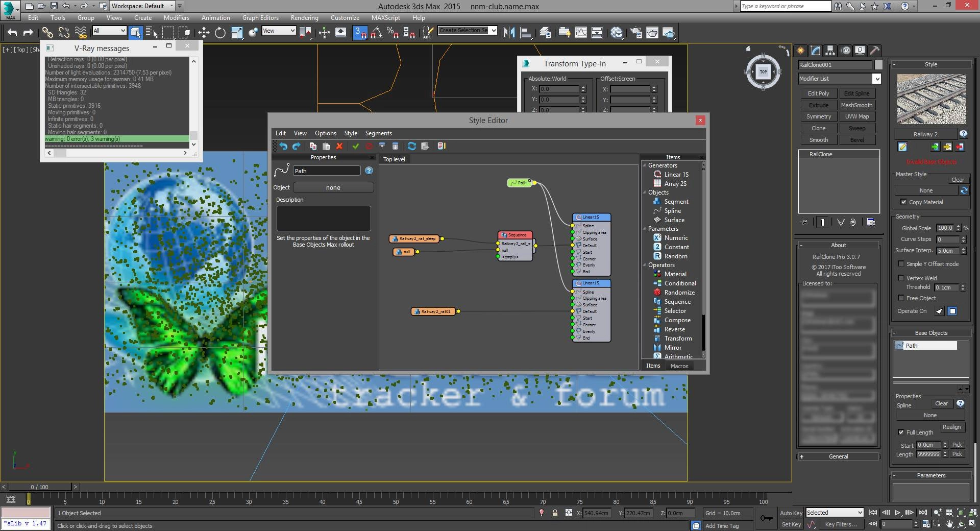Click the red X delete icon in Style Editor
Screen dimensions: 980x531
click(339, 146)
